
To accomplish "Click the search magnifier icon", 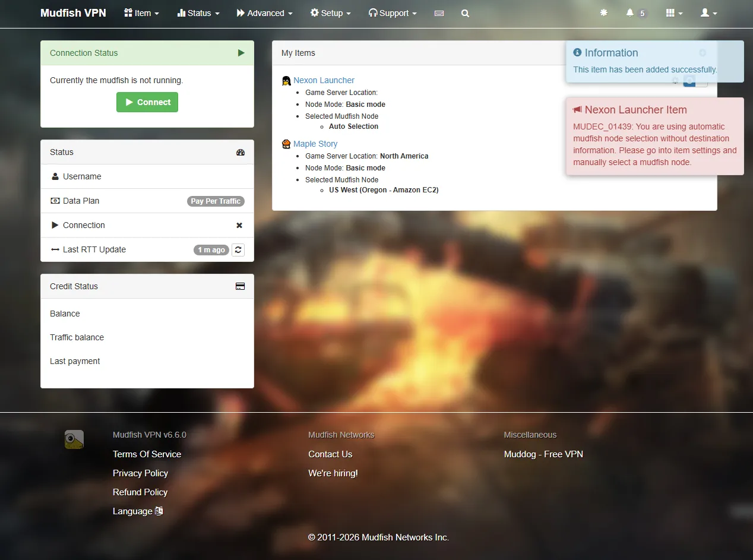I will (x=465, y=13).
